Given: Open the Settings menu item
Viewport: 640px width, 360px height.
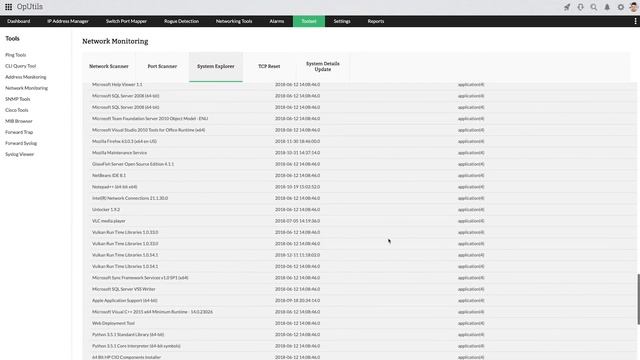Looking at the screenshot, I should (x=342, y=21).
